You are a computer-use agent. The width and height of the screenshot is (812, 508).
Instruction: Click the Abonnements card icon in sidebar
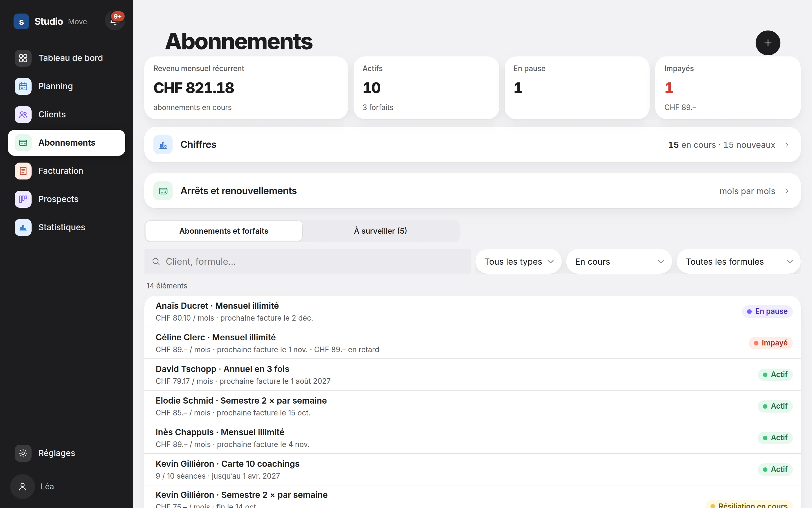(x=23, y=143)
